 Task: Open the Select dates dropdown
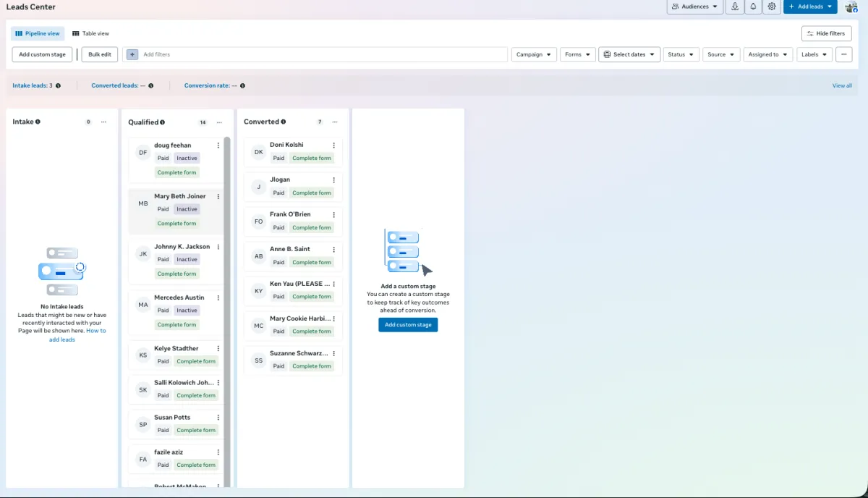[x=629, y=54]
